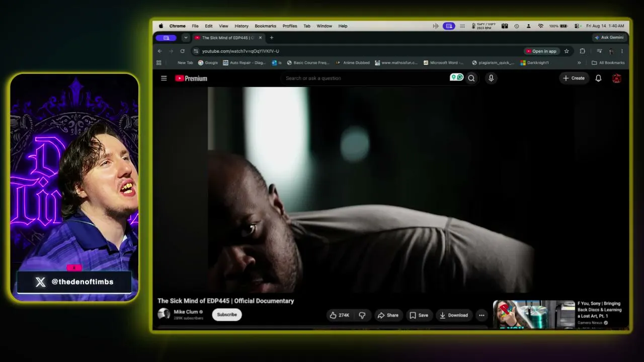Download the video

click(x=454, y=315)
